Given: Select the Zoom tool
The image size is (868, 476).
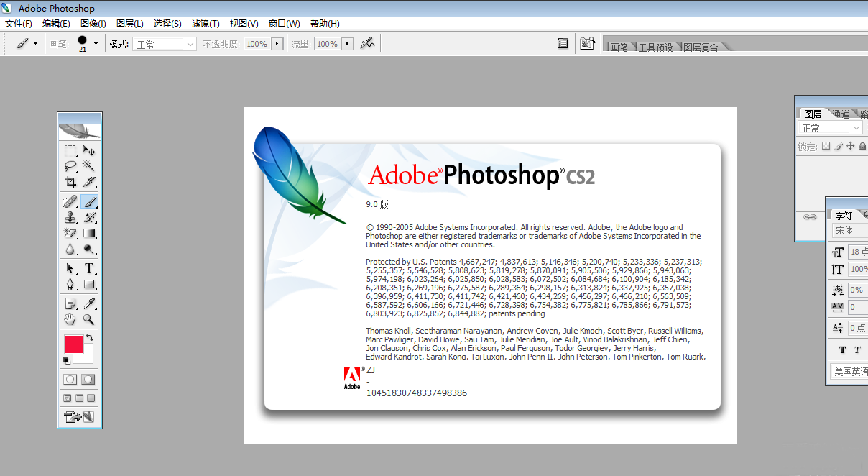Looking at the screenshot, I should (89, 320).
